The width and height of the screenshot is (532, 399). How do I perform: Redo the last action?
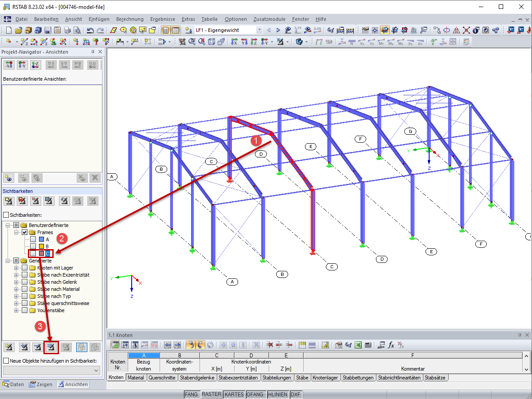click(x=100, y=30)
